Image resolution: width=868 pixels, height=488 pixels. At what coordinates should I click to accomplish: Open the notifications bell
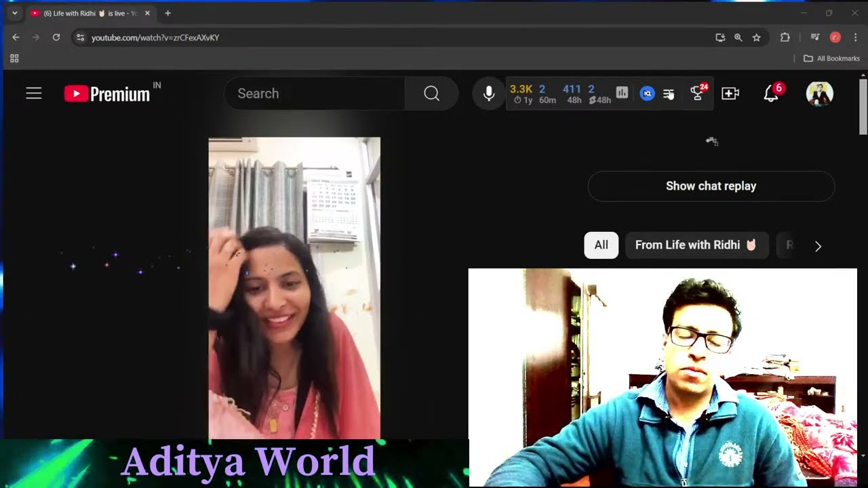[x=772, y=93]
